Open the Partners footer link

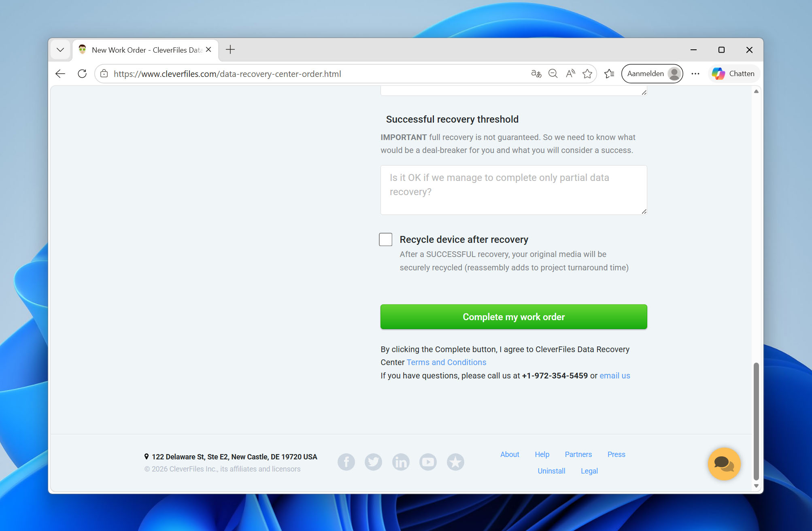(578, 455)
